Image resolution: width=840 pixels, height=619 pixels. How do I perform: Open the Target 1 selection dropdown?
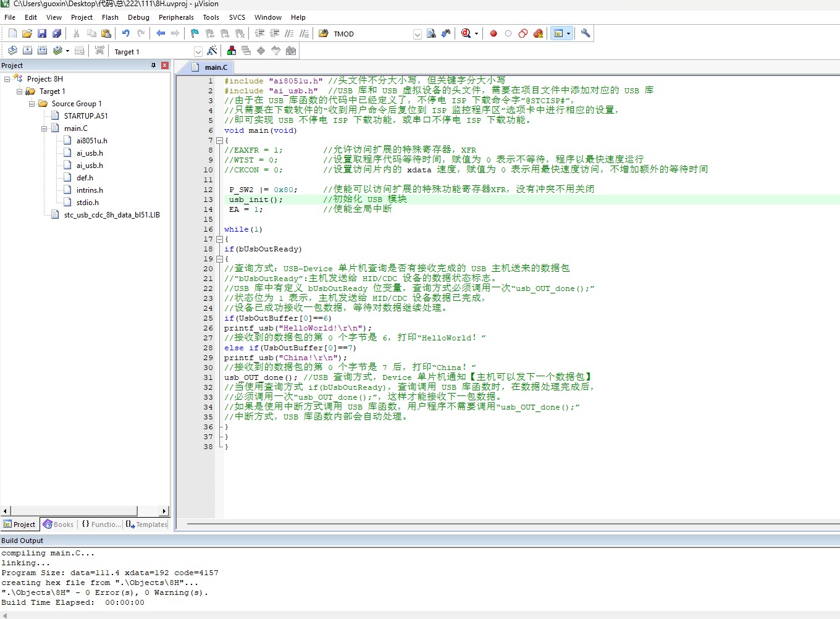[198, 51]
